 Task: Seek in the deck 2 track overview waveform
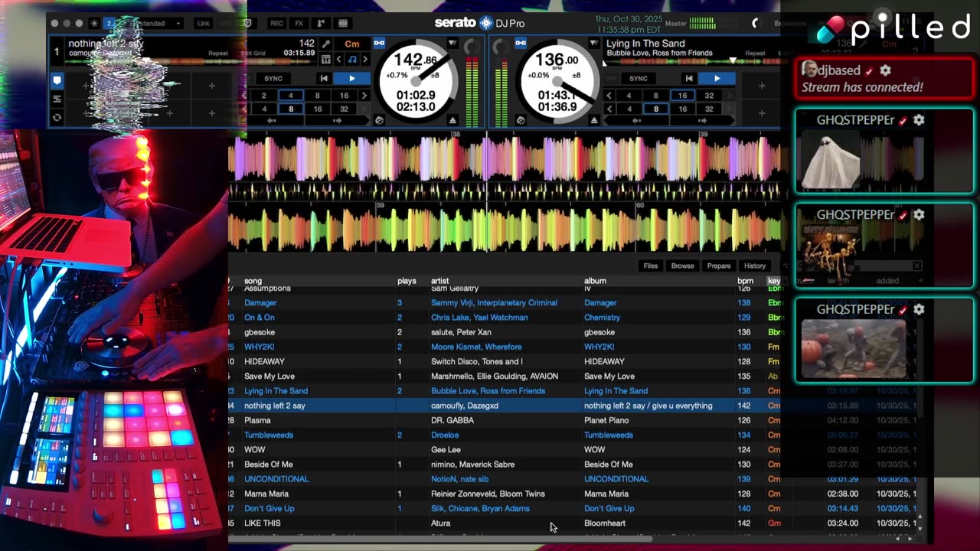coord(692,63)
